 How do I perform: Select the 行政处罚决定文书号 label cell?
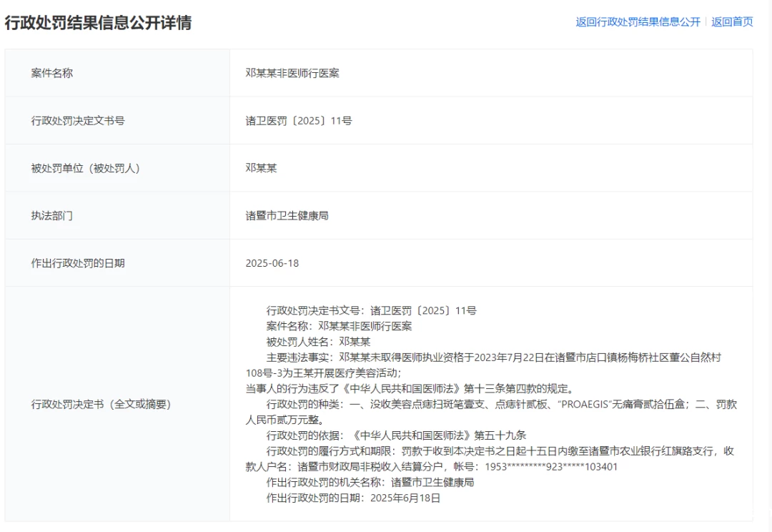pos(78,121)
